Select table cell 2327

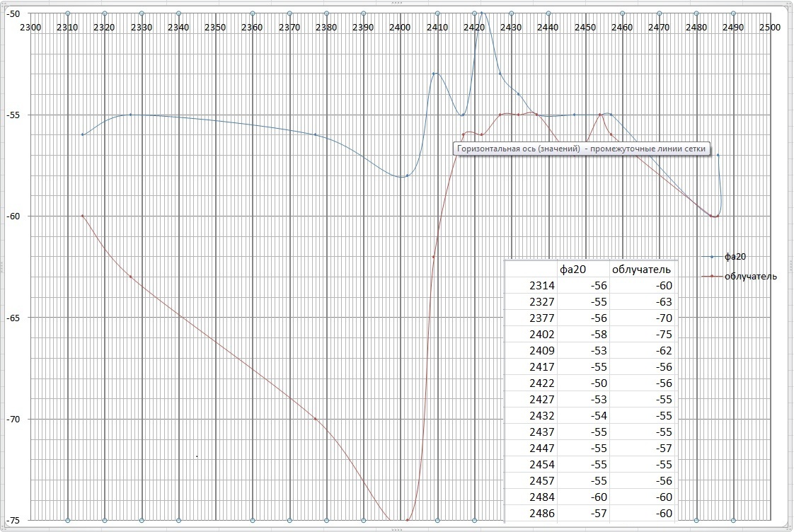pos(542,301)
